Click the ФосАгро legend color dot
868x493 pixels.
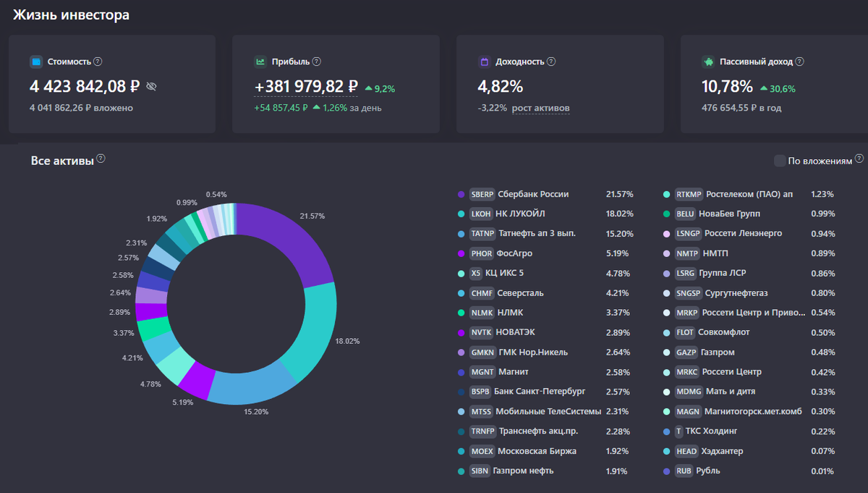click(461, 253)
